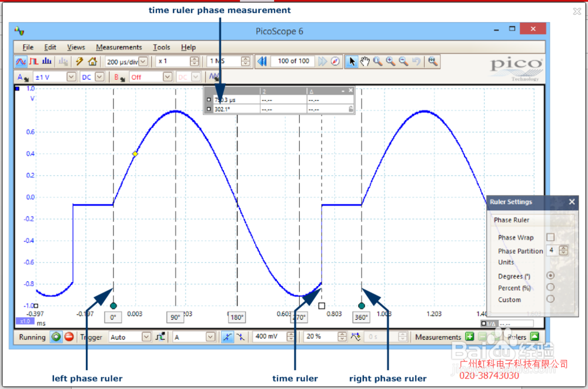Click the 302.1° value in legend
Viewport: 588px width, 389px height.
coord(222,109)
